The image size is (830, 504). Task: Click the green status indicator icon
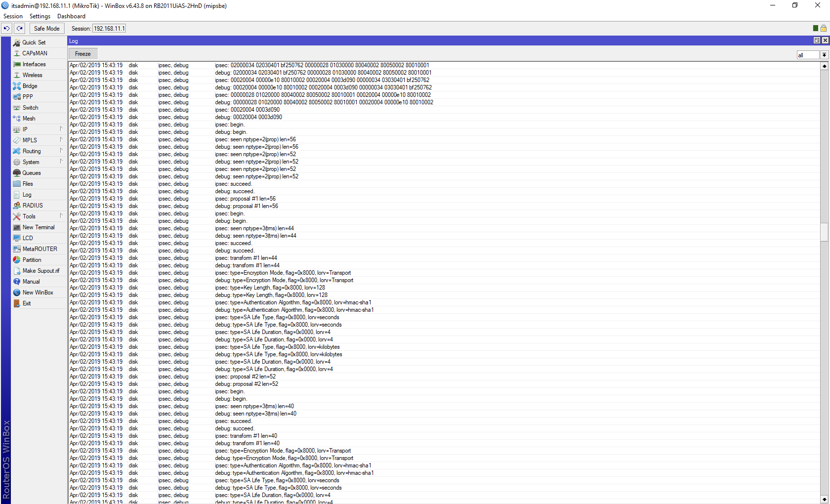816,29
